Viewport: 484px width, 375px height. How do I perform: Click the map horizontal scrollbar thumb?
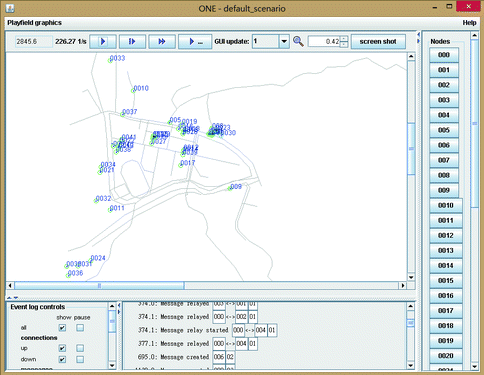coord(99,285)
